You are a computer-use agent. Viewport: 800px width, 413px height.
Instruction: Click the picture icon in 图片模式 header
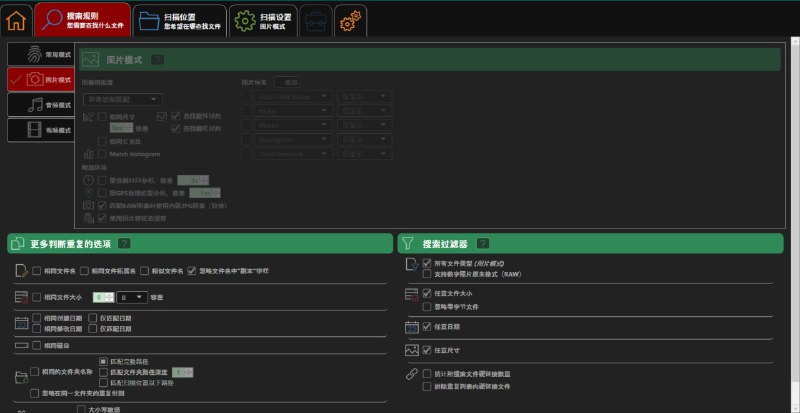pos(90,60)
